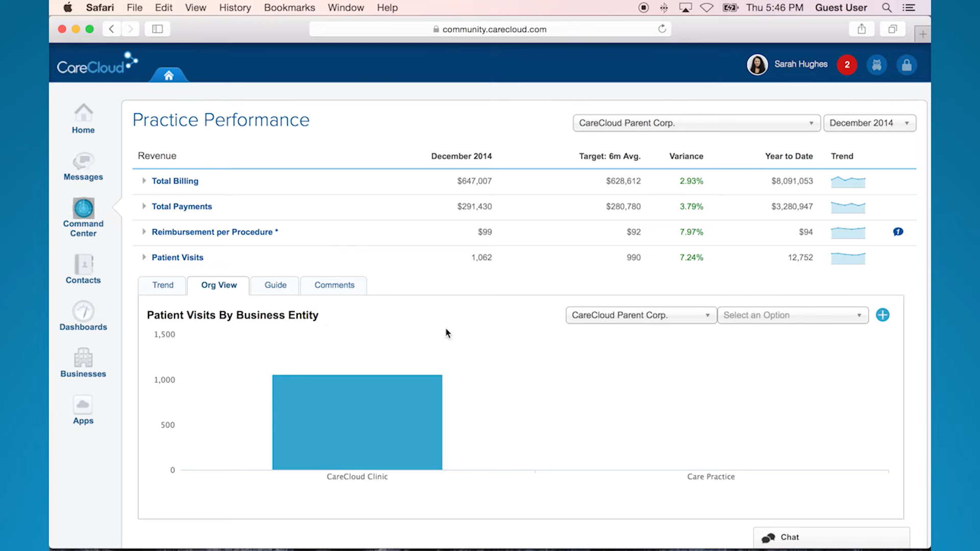Expand the Patient Visits row

pyautogui.click(x=144, y=257)
